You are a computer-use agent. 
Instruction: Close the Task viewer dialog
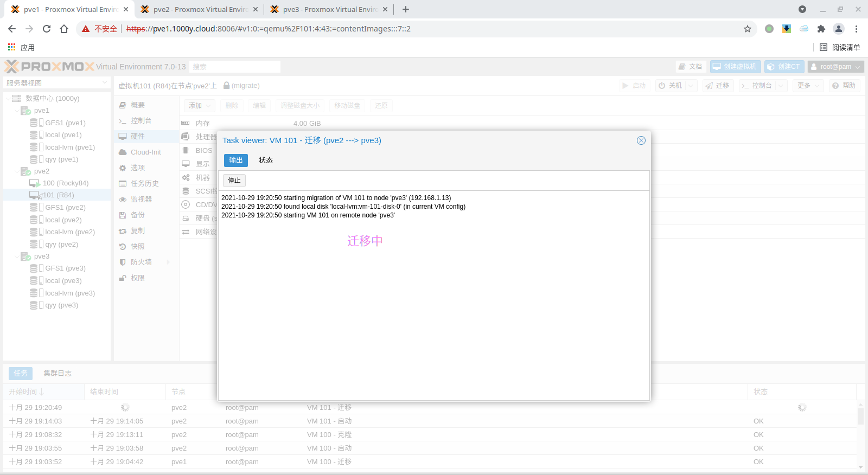(641, 140)
